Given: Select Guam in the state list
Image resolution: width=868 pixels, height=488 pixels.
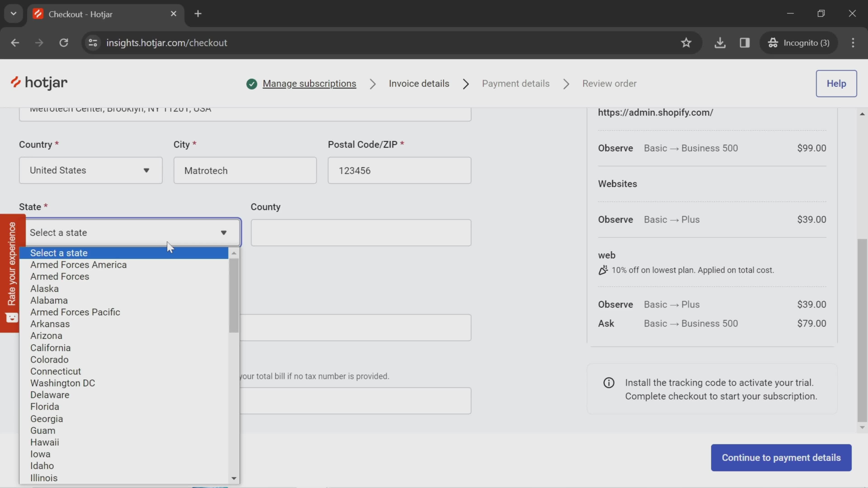Looking at the screenshot, I should click(x=124, y=431).
